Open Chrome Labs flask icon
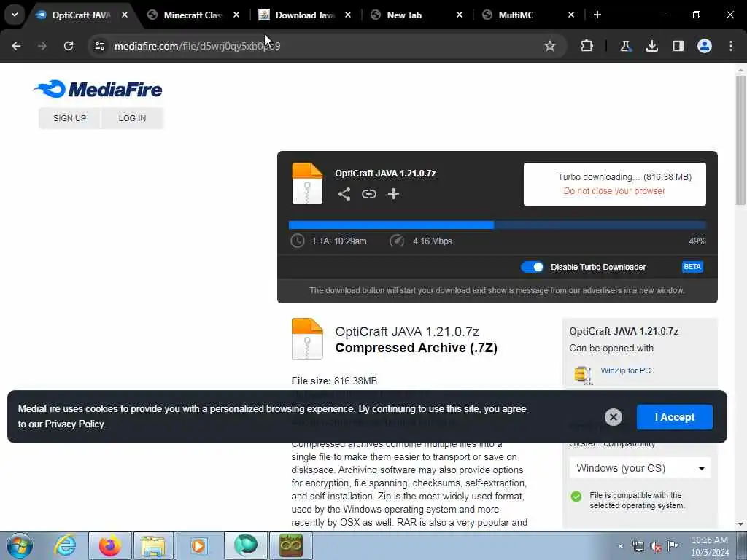 (625, 46)
